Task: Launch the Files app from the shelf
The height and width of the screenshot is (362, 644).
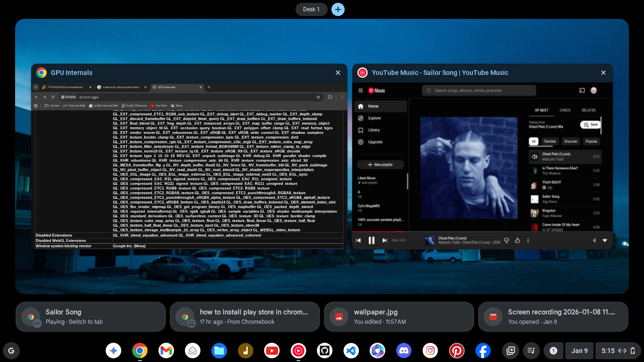Action: [219, 351]
